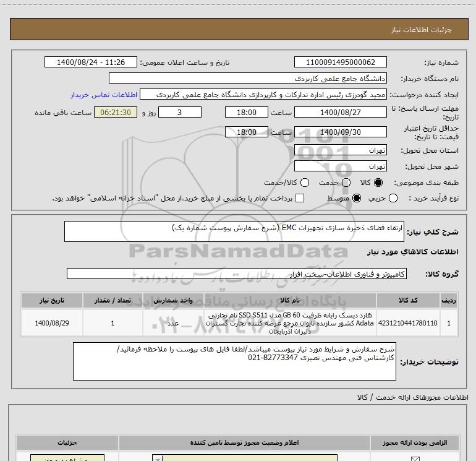Image resolution: width=476 pixels, height=461 pixels.
Task: Click the تاریخ نیاز column header
Action: [52, 300]
